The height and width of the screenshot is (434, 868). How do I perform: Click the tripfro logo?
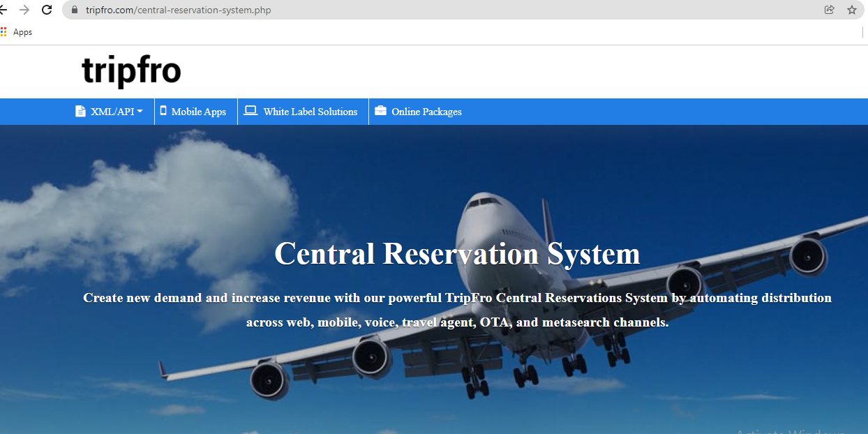tap(131, 70)
